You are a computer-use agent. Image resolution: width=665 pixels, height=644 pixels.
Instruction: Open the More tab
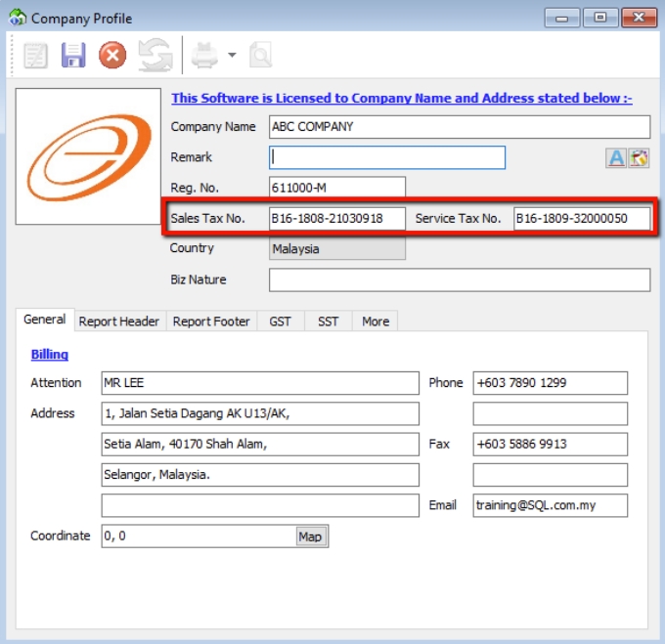coord(376,322)
